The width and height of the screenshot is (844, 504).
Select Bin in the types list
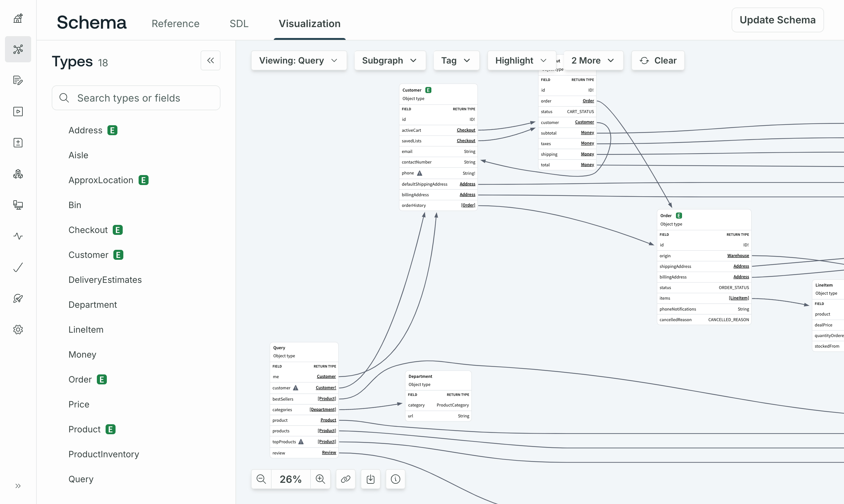(75, 205)
